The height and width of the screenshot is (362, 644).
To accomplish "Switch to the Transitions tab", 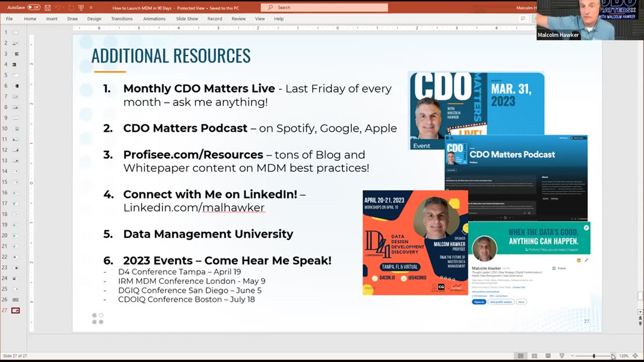I will pos(122,19).
